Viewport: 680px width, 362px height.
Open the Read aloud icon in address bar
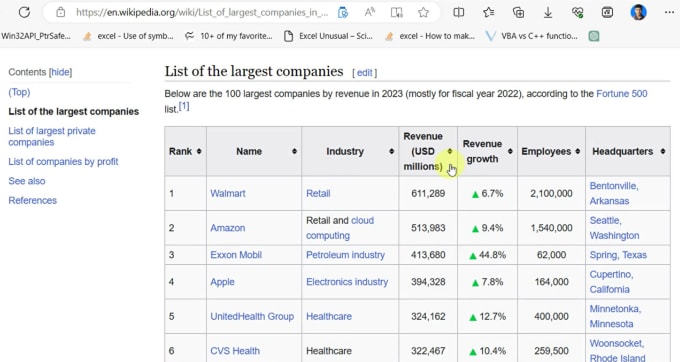[x=369, y=12]
